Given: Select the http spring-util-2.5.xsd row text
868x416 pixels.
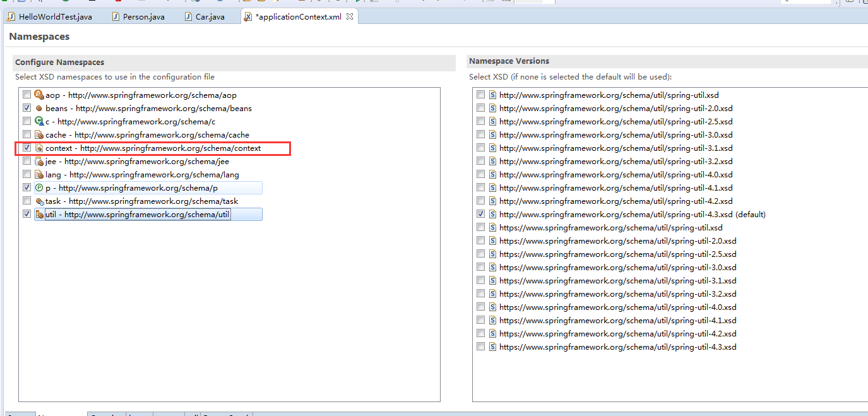Looking at the screenshot, I should point(616,121).
